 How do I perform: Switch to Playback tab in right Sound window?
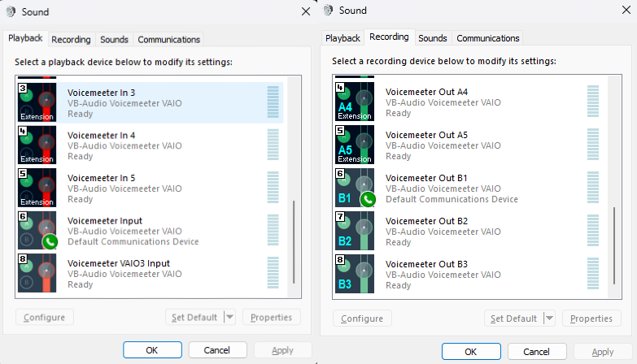tap(342, 38)
